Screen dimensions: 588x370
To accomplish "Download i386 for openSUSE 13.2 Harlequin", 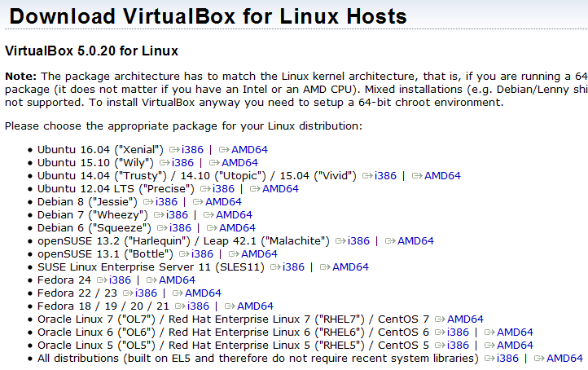I will click(x=358, y=241).
